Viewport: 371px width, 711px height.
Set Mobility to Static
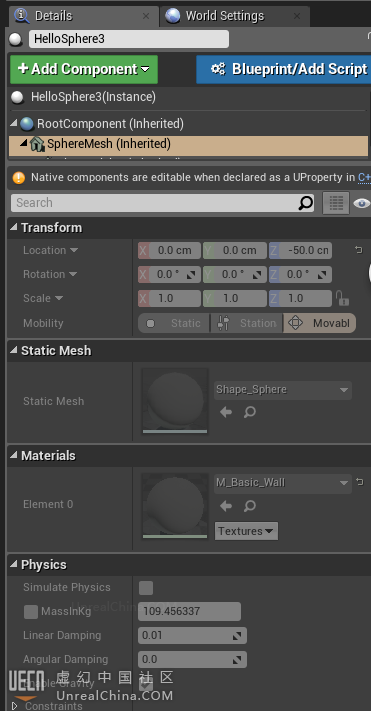pyautogui.click(x=174, y=323)
